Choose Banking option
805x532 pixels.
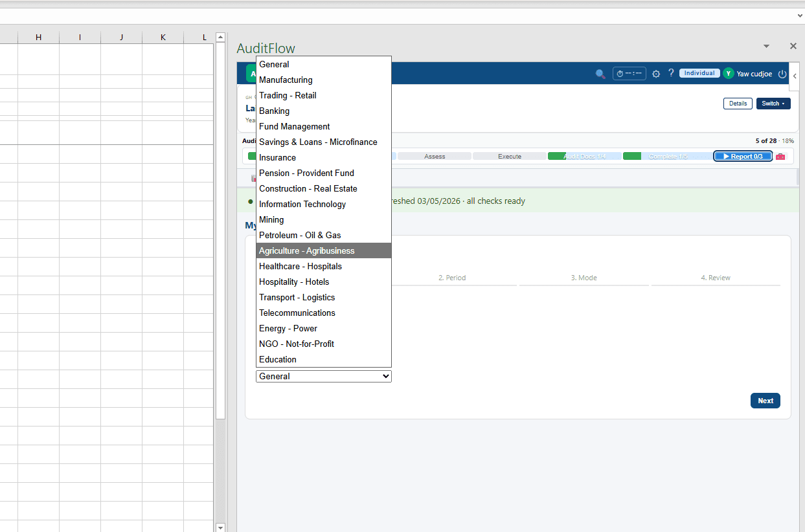(324, 111)
